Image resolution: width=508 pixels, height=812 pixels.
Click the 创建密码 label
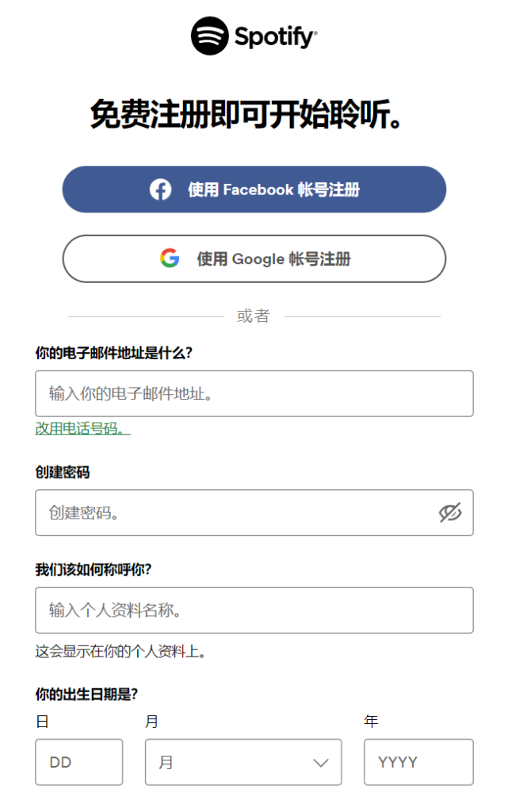(x=60, y=472)
